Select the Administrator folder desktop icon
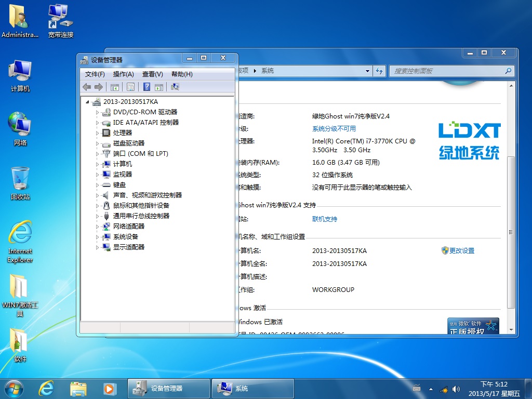The height and width of the screenshot is (399, 532). coord(19,21)
